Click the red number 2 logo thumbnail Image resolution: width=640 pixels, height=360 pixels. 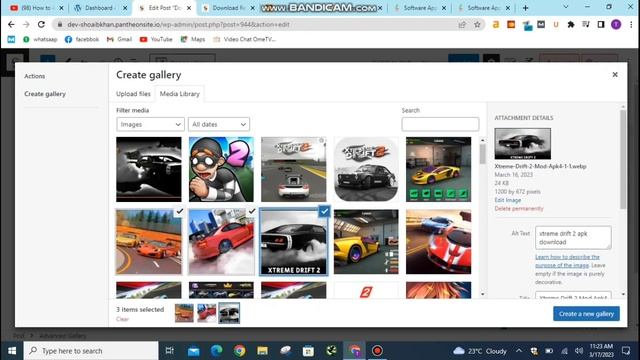366,290
